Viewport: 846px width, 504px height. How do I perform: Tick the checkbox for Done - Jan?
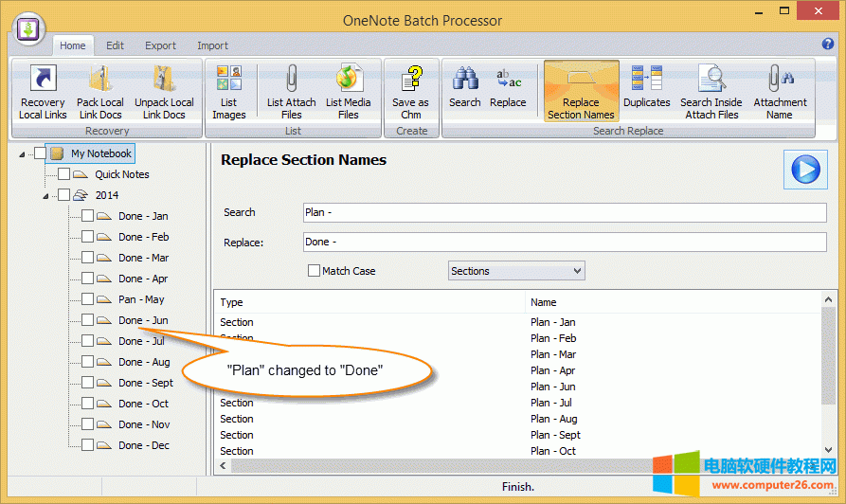click(87, 216)
